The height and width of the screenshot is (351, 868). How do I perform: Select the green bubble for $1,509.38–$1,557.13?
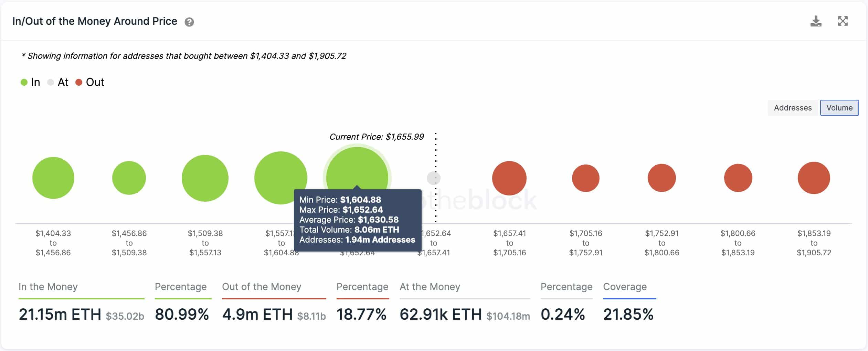205,178
